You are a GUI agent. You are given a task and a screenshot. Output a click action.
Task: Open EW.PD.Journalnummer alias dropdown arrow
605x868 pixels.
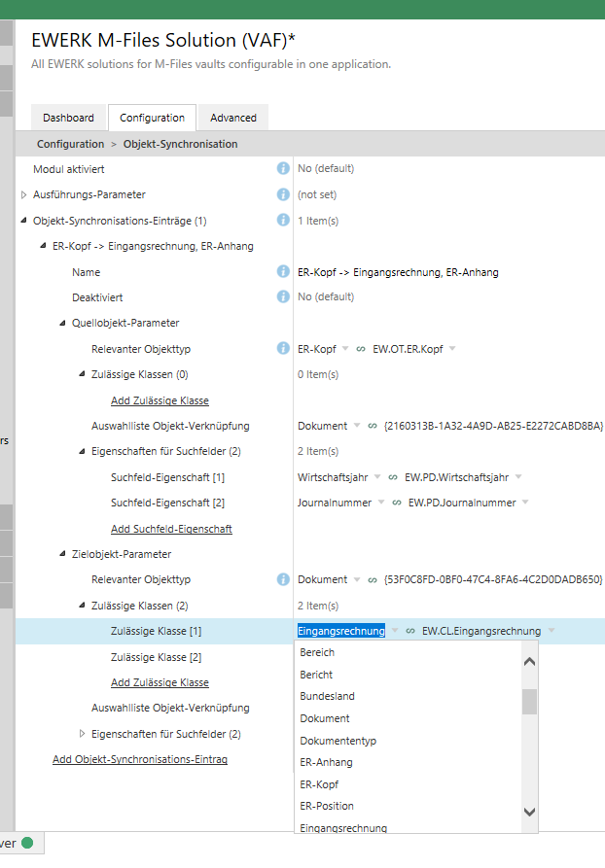[x=524, y=503]
